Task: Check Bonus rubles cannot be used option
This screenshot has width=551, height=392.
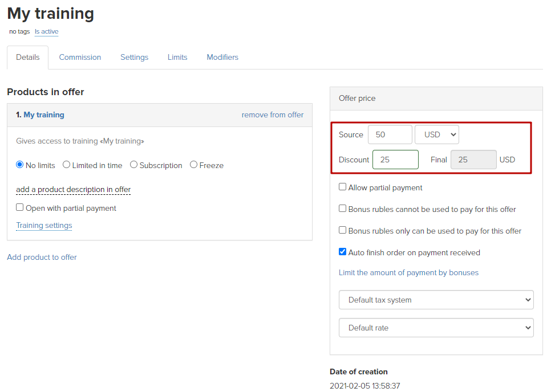Action: (343, 209)
